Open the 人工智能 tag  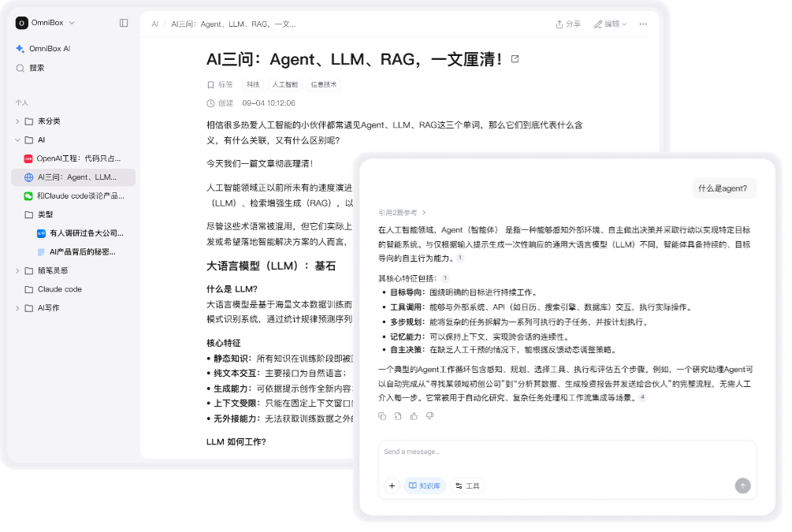287,84
